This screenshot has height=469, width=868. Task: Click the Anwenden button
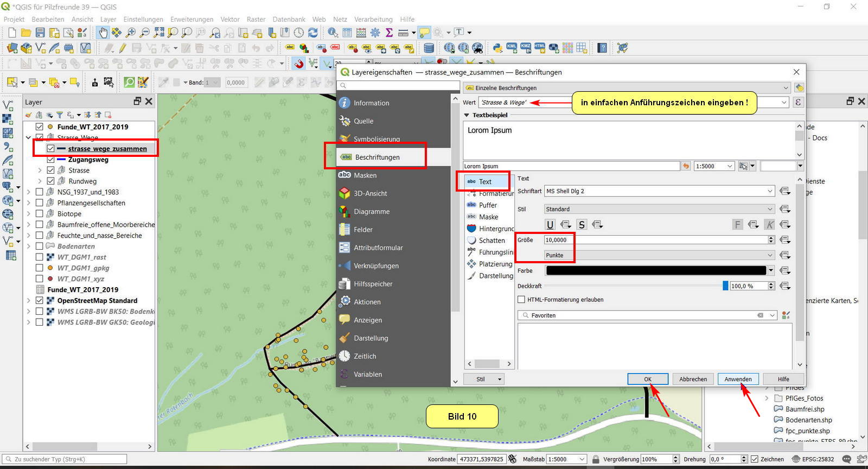(x=738, y=379)
